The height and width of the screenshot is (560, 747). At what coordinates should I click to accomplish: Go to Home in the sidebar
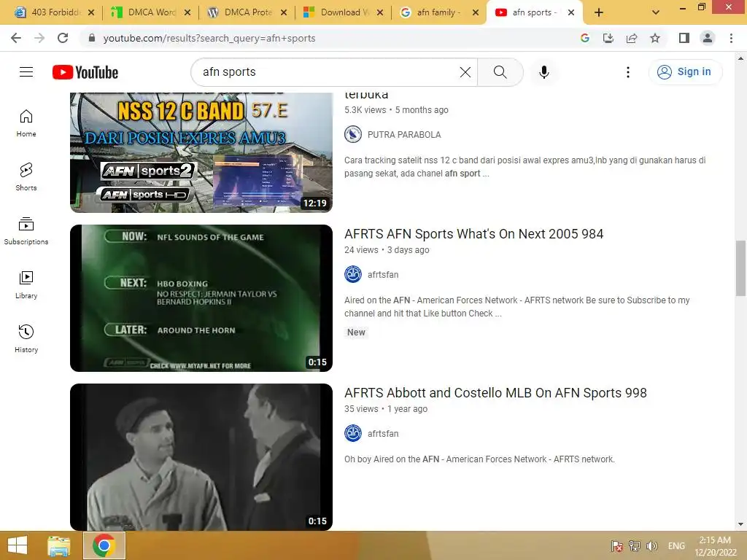pos(26,123)
